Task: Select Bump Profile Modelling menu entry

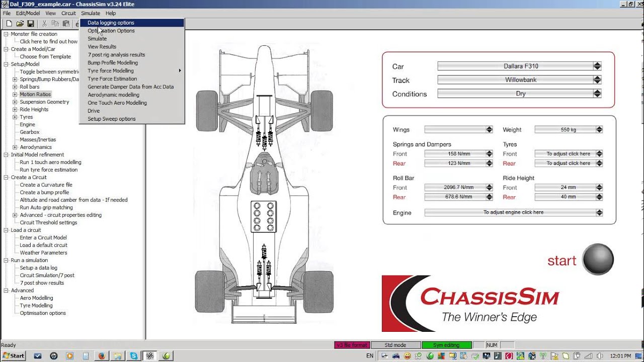Action: [132, 63]
